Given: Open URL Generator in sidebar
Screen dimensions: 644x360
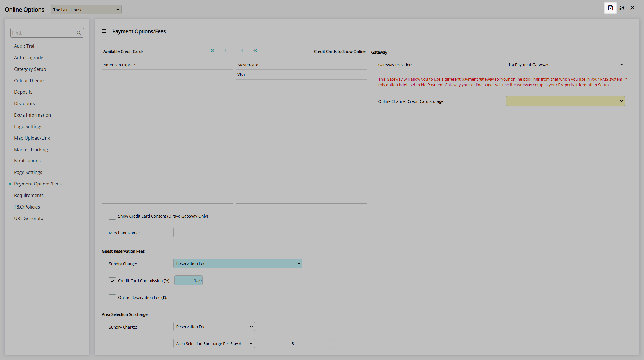Looking at the screenshot, I should pyautogui.click(x=30, y=218).
